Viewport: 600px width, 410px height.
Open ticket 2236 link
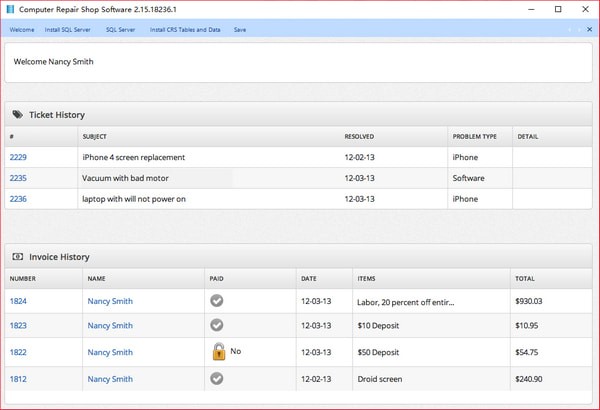[x=18, y=199]
